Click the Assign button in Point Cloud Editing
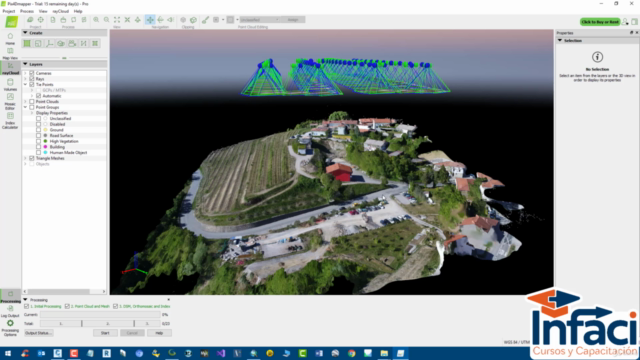The image size is (640, 360). point(293,20)
